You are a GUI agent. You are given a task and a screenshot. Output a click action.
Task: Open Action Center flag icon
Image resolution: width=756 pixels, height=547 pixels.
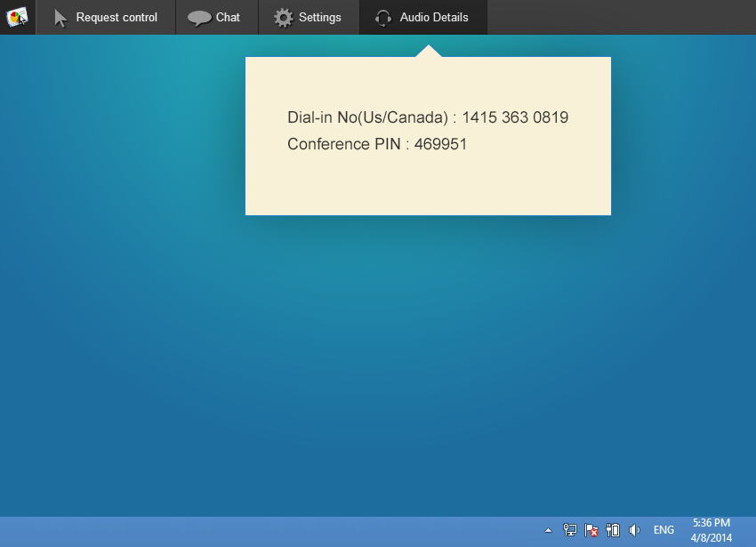591,530
